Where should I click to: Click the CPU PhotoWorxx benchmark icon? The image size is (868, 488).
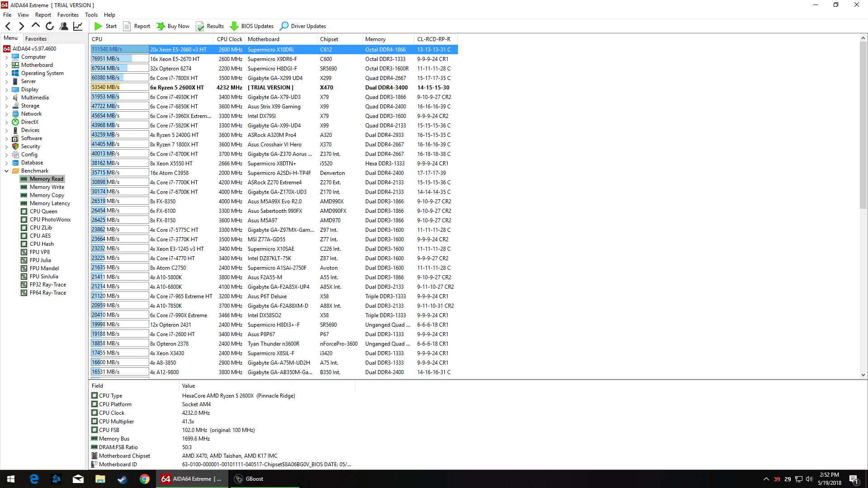(x=24, y=220)
